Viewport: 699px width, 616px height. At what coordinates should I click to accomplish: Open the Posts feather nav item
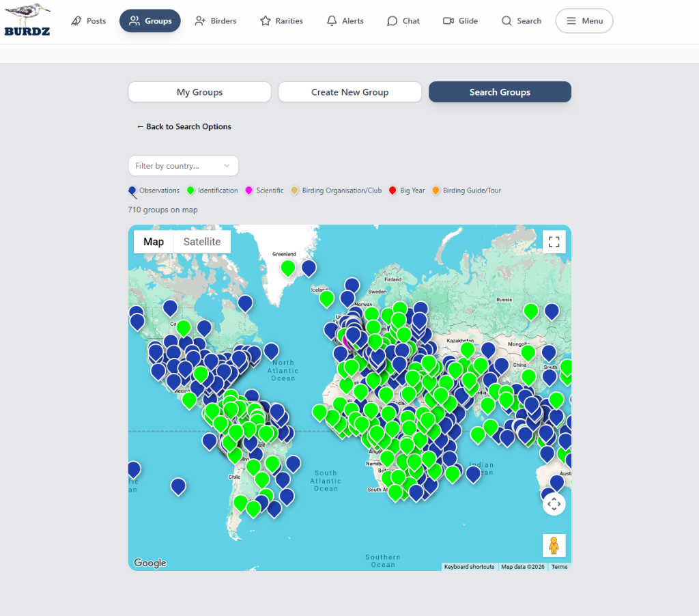pyautogui.click(x=88, y=21)
